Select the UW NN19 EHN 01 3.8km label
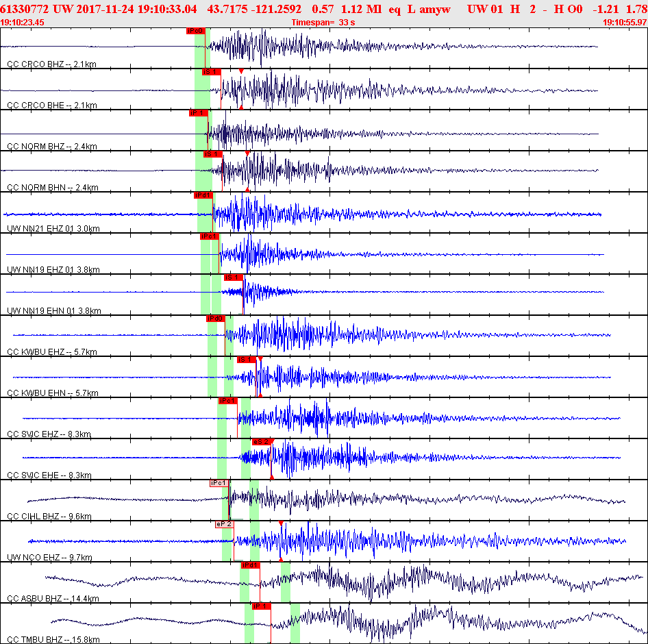The height and width of the screenshot is (644, 648). [53, 311]
